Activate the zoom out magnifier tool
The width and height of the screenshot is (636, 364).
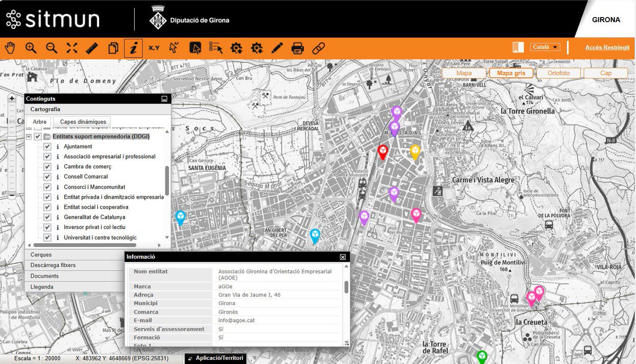tap(51, 48)
